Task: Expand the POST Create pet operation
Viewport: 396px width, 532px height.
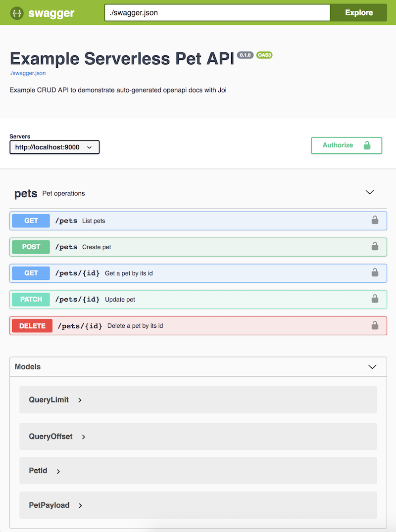Action: [198, 247]
